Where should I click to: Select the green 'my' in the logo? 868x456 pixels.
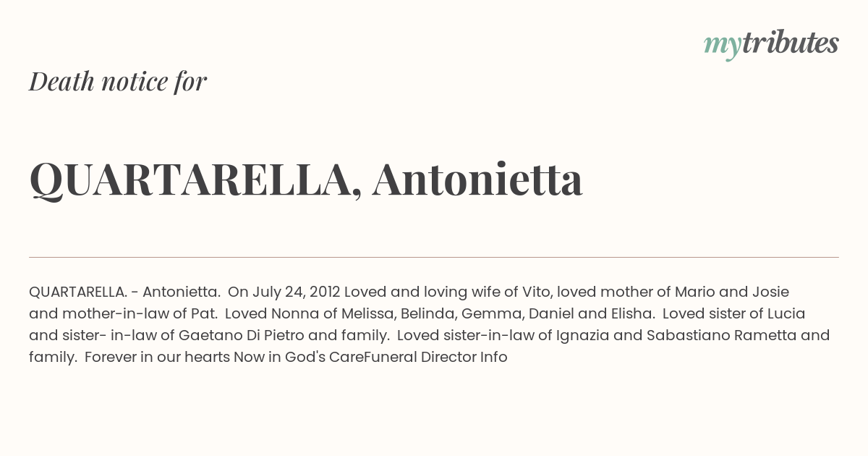[x=722, y=47]
